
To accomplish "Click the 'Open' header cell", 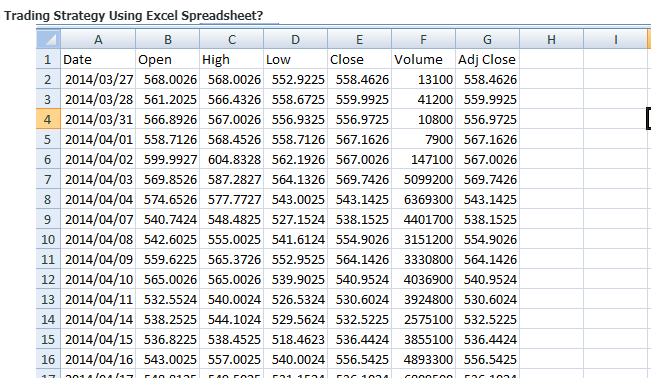I will (x=168, y=59).
